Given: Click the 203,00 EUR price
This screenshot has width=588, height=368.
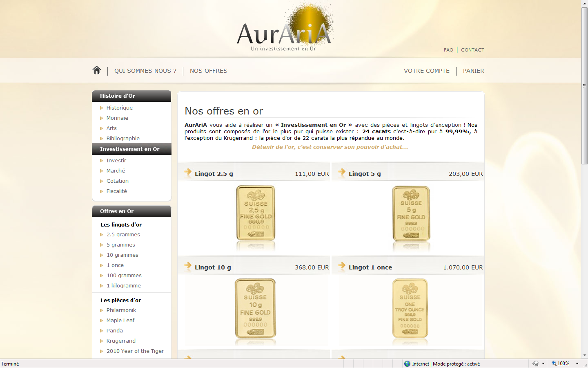Looking at the screenshot, I should pos(466,174).
